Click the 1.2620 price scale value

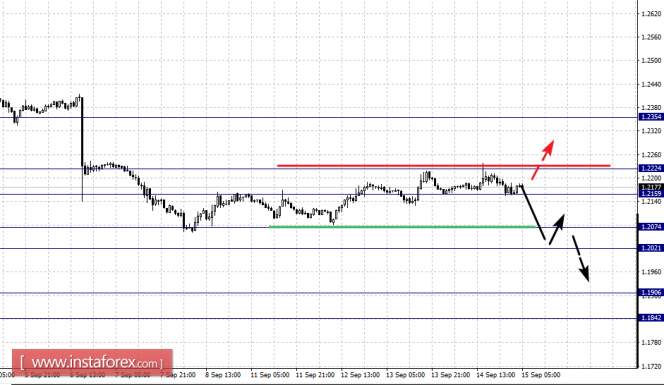click(651, 14)
